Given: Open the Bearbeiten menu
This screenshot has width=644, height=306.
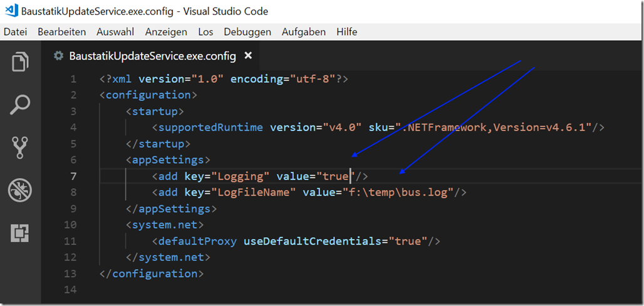Looking at the screenshot, I should coord(62,32).
